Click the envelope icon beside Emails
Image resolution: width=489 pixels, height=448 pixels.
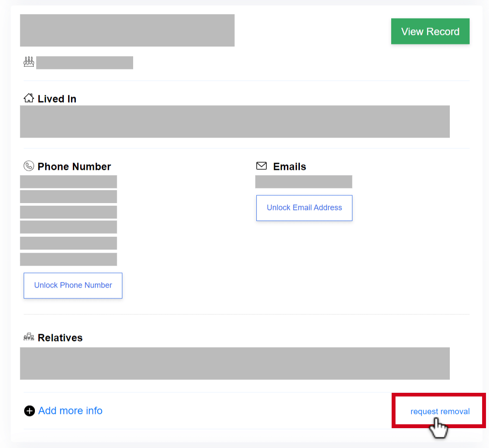[262, 166]
